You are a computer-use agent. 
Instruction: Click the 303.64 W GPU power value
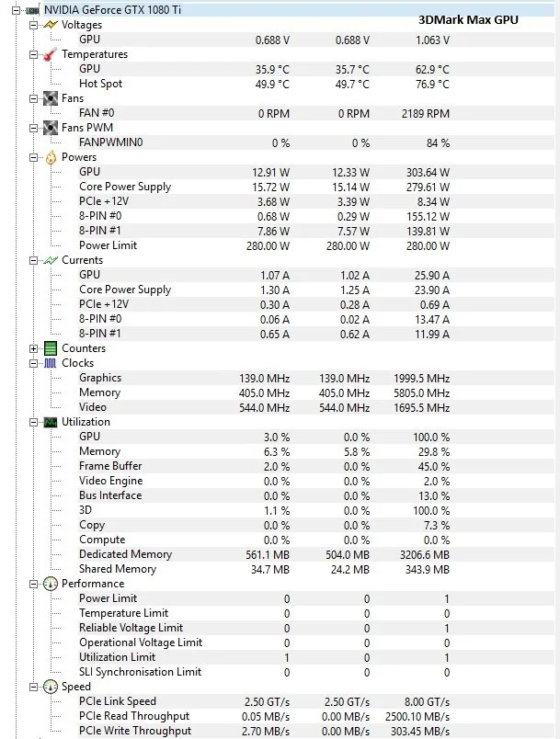pyautogui.click(x=428, y=173)
